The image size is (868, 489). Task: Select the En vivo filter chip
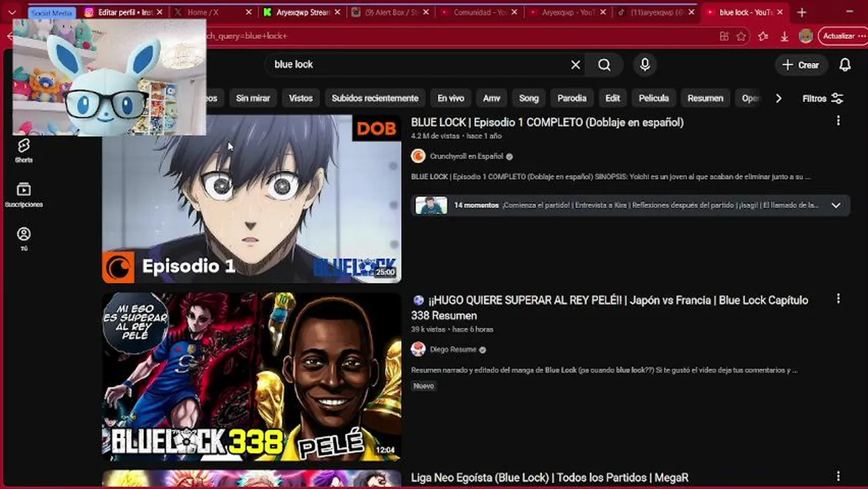click(x=451, y=98)
